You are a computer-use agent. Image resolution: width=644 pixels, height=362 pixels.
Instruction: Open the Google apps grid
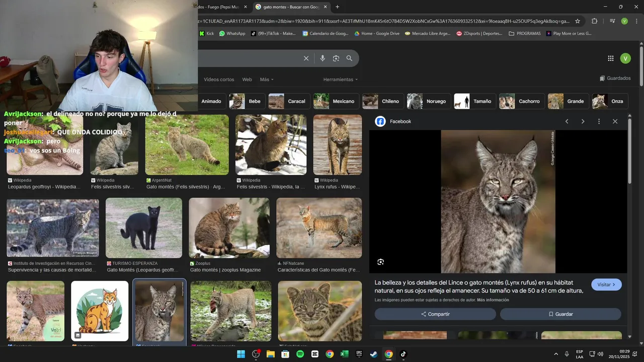point(611,58)
